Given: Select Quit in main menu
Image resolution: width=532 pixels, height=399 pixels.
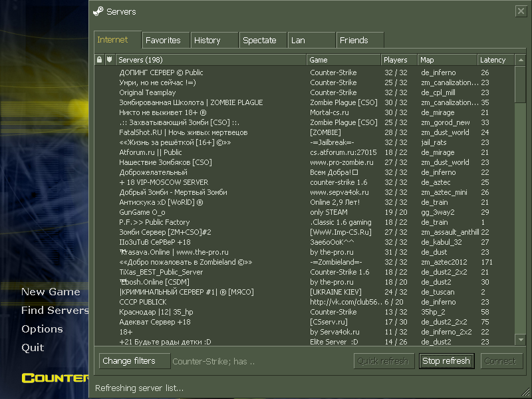Looking at the screenshot, I should [x=33, y=347].
